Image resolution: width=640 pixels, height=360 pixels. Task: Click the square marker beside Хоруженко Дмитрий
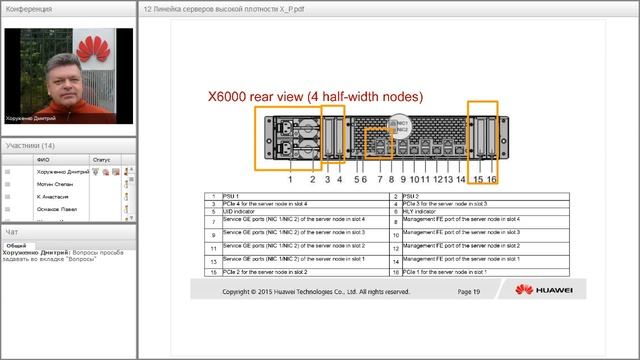click(7, 172)
